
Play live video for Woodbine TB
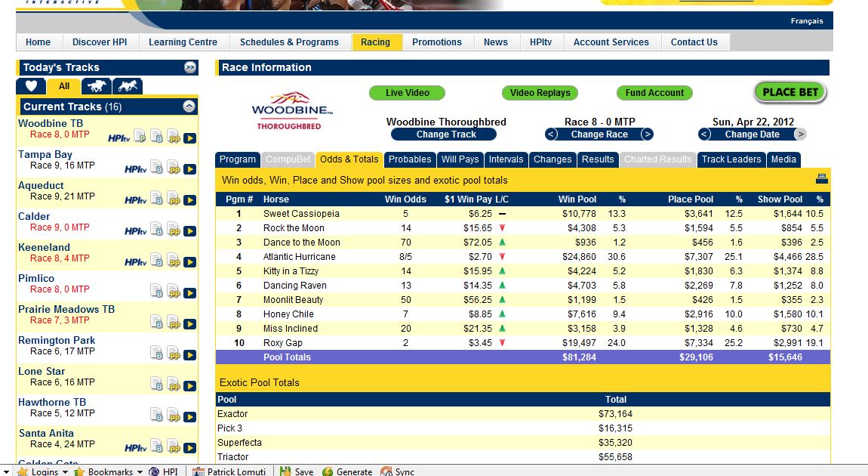[x=190, y=138]
